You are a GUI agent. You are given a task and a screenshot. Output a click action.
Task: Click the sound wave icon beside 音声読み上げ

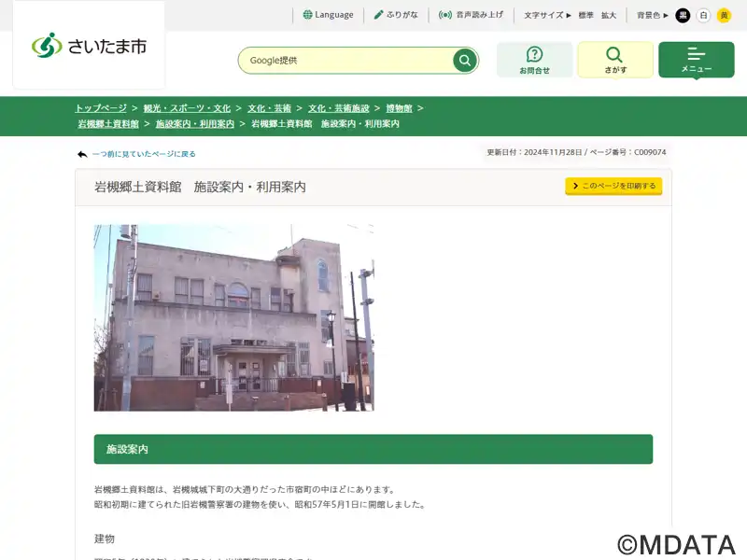[445, 15]
